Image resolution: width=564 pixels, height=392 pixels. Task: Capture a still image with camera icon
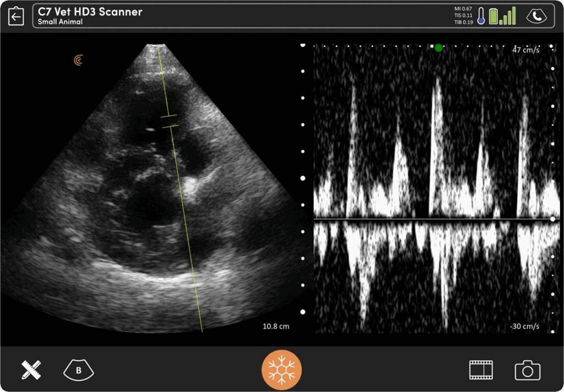527,371
